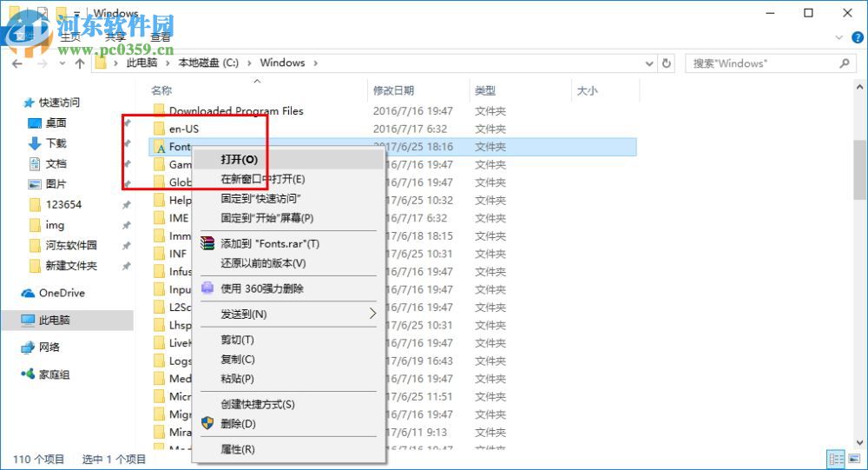Open 快速访问 in navigation pane
This screenshot has height=470, width=868.
point(59,103)
